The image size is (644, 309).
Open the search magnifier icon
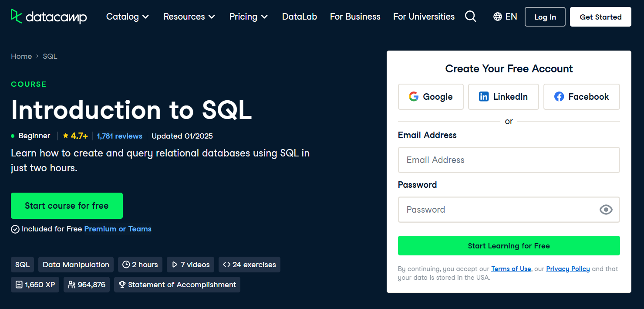click(470, 17)
